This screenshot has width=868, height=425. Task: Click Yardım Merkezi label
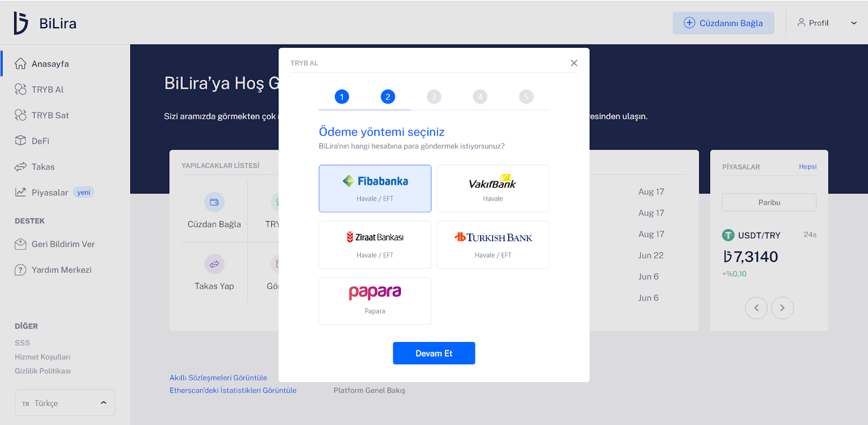coord(62,269)
